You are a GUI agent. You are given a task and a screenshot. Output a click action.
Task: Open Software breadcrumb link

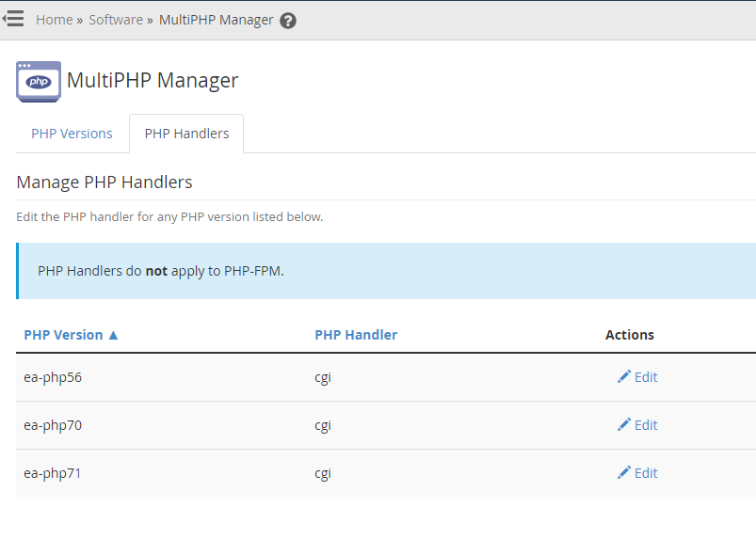116,20
